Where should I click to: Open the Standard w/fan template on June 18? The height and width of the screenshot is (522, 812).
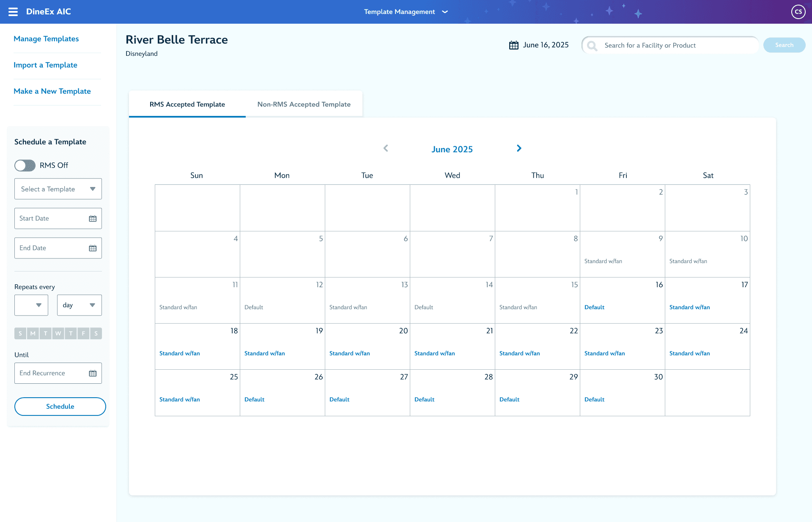coord(179,353)
